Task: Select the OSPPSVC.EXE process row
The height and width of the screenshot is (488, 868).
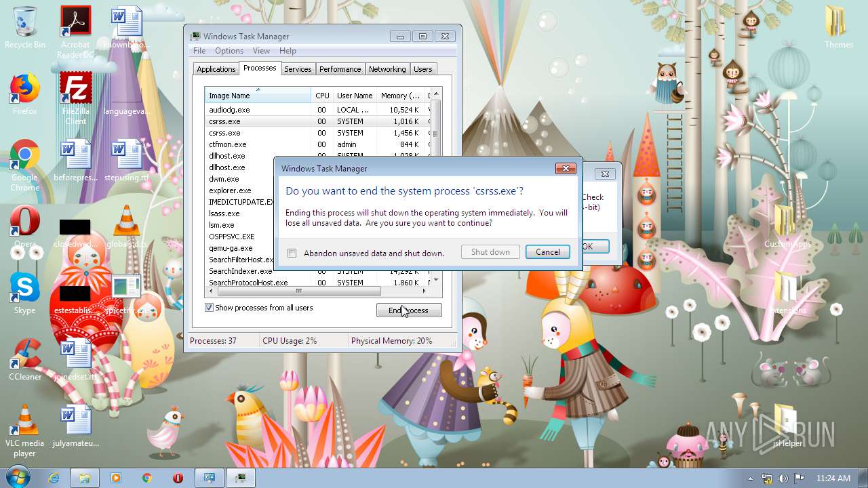Action: click(x=241, y=237)
